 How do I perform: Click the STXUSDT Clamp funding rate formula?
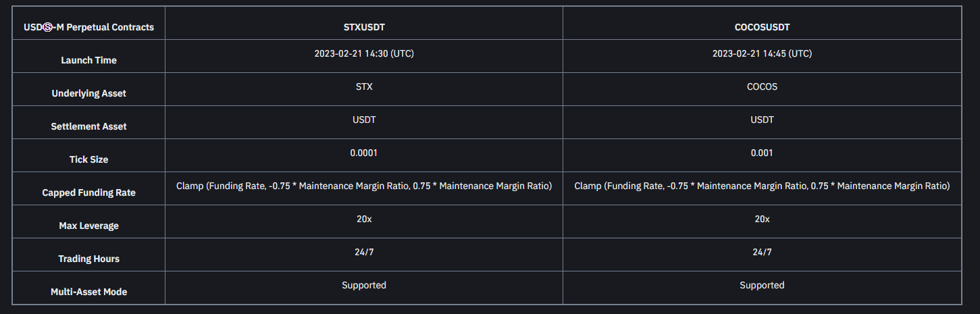[x=364, y=186]
